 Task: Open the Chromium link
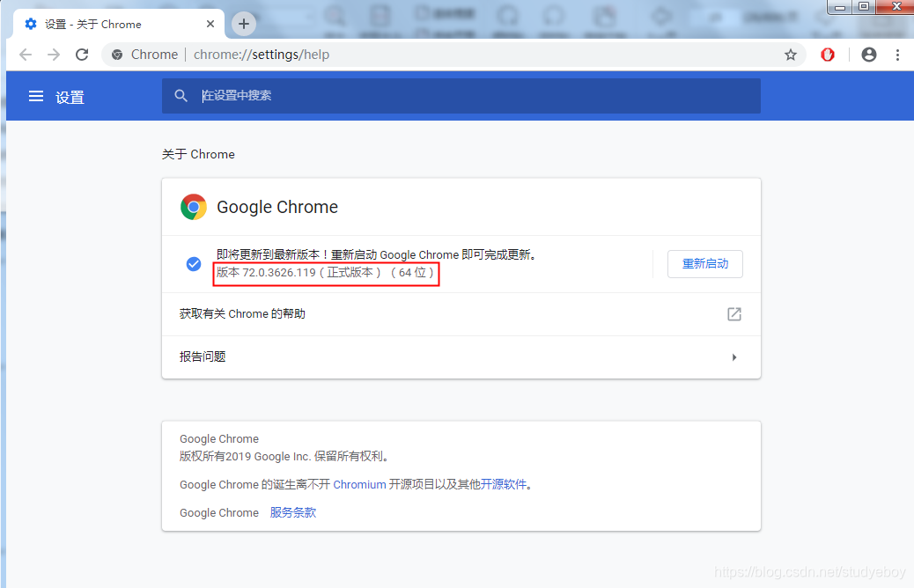point(359,484)
